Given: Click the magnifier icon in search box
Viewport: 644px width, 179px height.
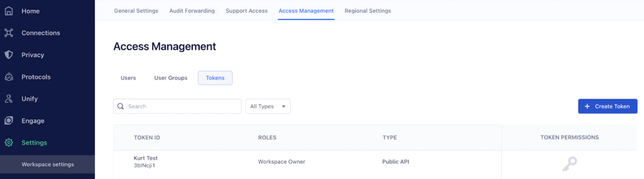Looking at the screenshot, I should (x=120, y=106).
